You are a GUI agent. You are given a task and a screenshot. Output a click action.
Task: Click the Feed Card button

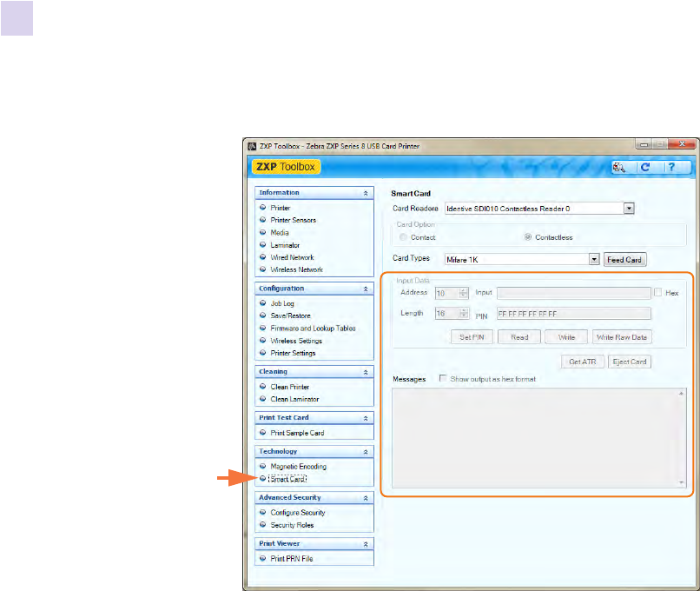pyautogui.click(x=624, y=260)
